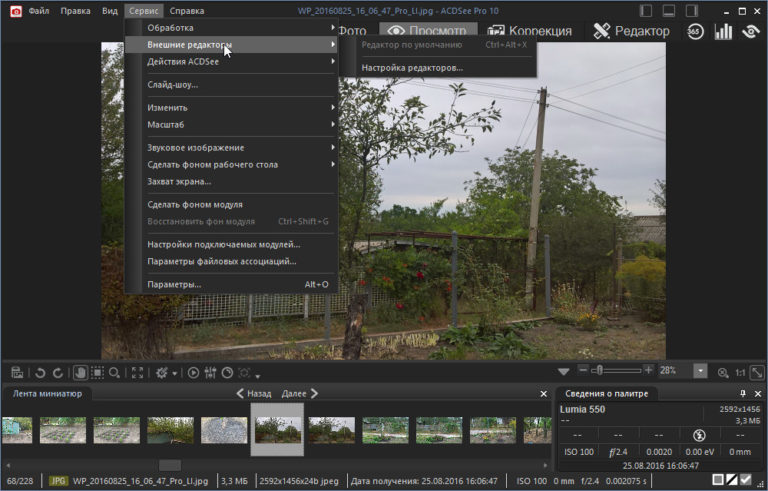Select the first thumbnail in the filmstrip
The width and height of the screenshot is (768, 491).
[17, 429]
